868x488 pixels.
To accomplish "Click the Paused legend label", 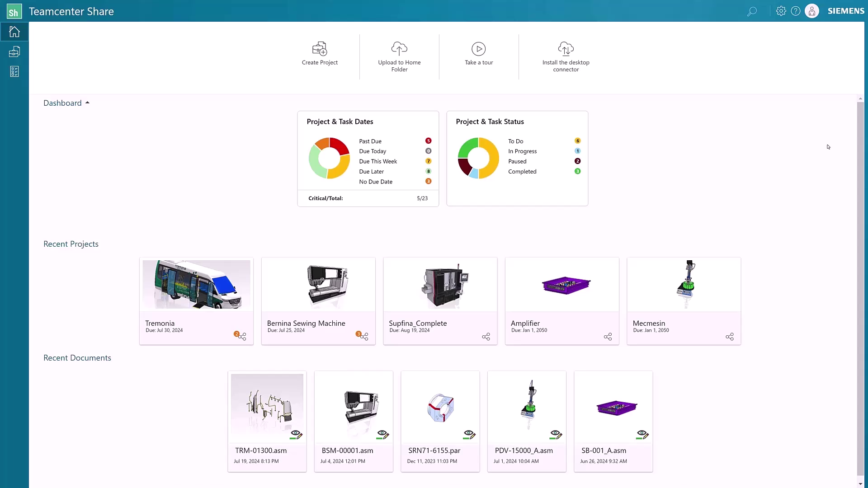I will pyautogui.click(x=517, y=161).
